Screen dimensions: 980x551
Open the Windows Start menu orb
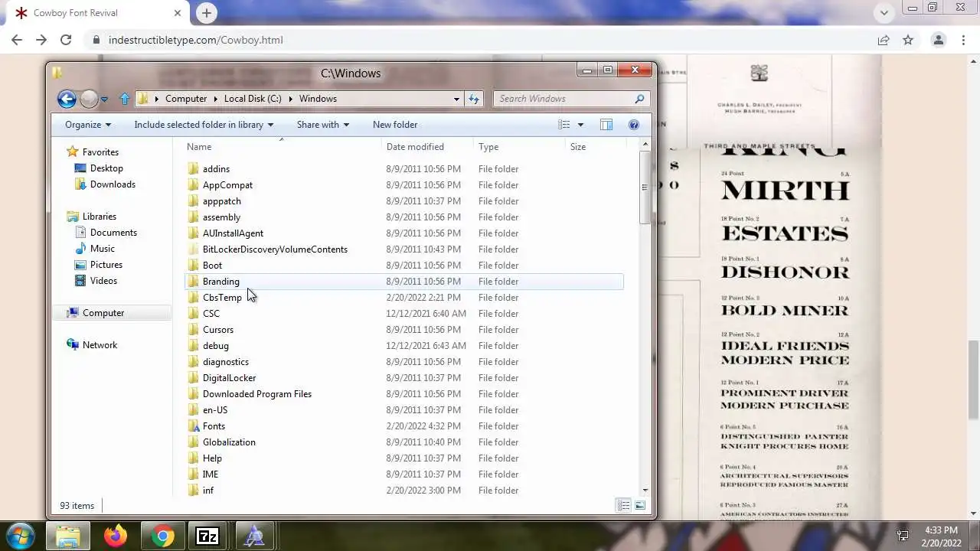pos(19,536)
